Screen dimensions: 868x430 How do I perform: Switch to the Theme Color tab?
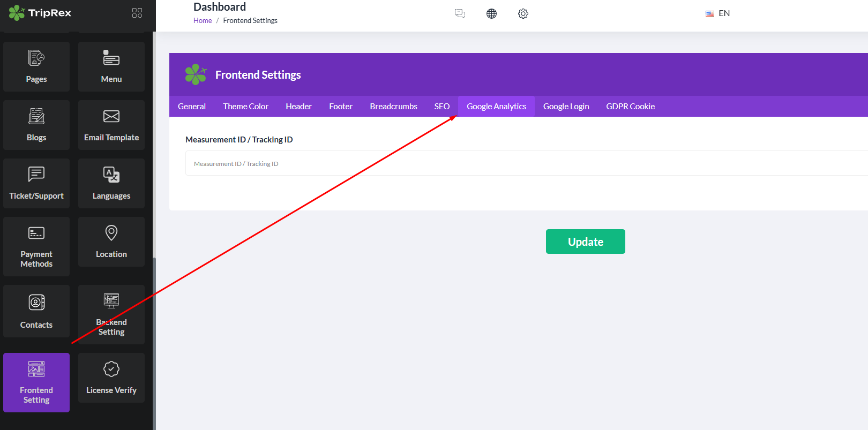pos(245,107)
